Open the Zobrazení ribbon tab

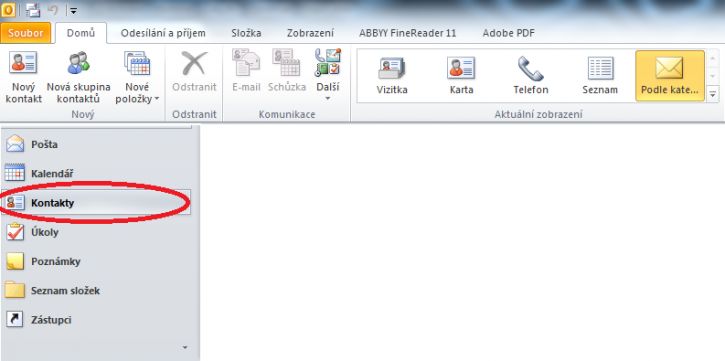coord(310,33)
